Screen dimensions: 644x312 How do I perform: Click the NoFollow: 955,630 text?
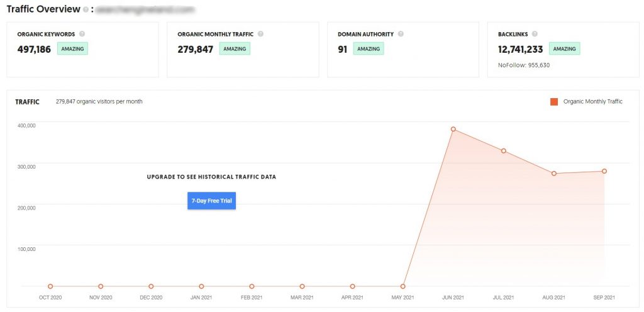[x=524, y=65]
